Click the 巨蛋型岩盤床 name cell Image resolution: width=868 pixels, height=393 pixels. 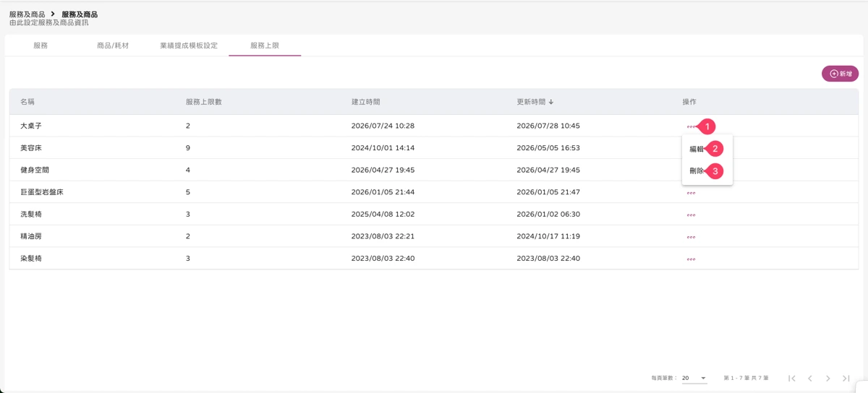pyautogui.click(x=42, y=192)
